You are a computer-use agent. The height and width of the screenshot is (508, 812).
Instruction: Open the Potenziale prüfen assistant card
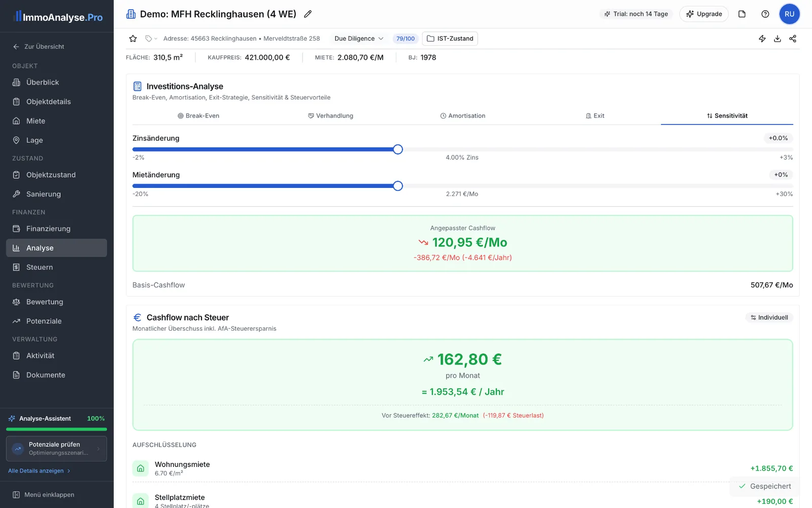click(56, 449)
